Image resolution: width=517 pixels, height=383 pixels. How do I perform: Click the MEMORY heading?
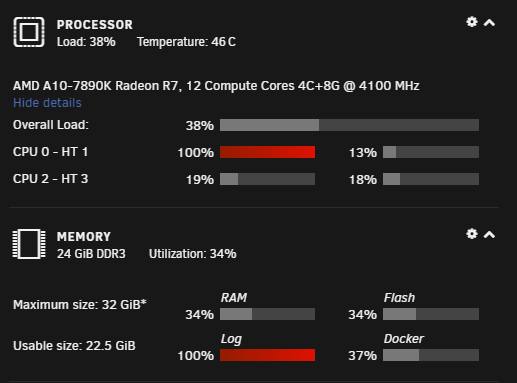tap(84, 237)
